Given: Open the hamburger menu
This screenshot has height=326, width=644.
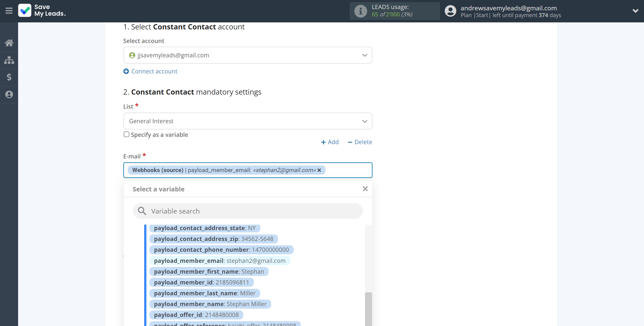Looking at the screenshot, I should [x=9, y=11].
